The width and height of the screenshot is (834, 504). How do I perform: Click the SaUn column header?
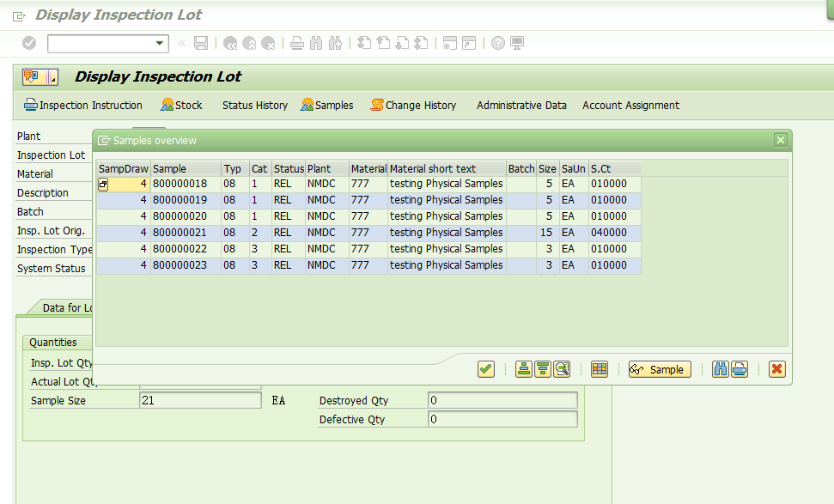[574, 168]
